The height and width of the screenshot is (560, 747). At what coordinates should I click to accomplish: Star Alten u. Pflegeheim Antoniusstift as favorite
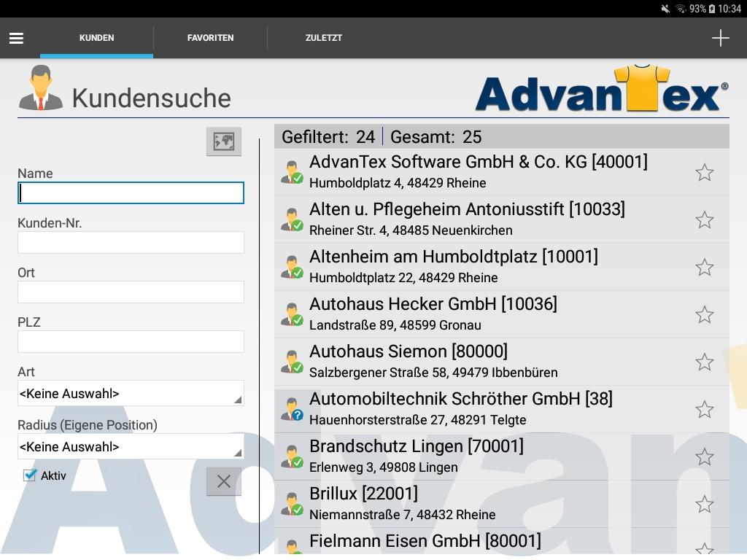704,220
